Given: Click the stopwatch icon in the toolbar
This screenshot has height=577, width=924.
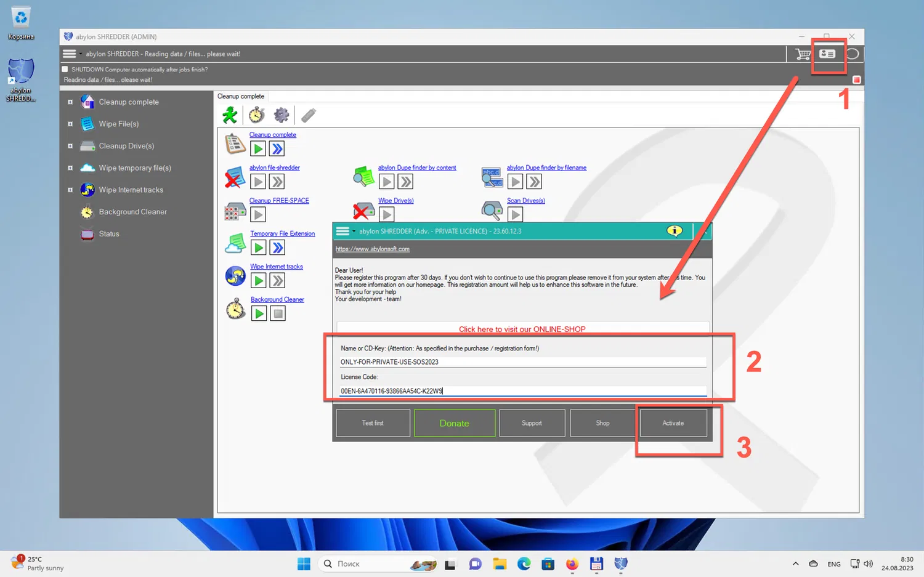Looking at the screenshot, I should pos(257,115).
